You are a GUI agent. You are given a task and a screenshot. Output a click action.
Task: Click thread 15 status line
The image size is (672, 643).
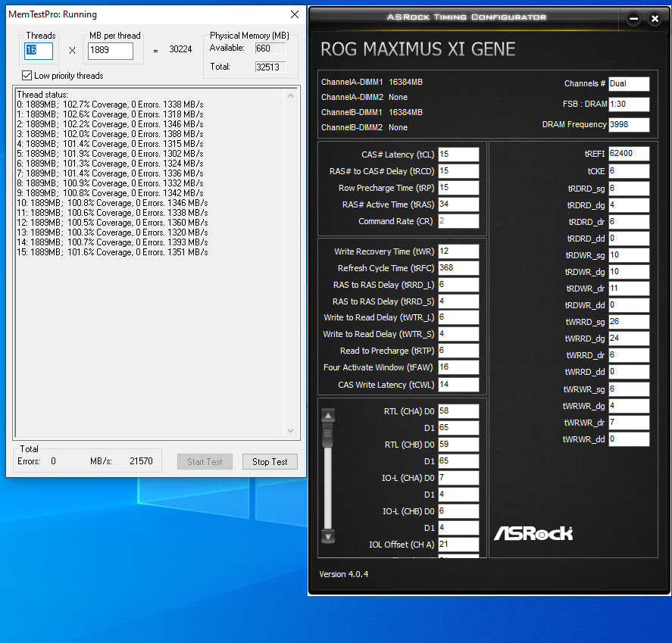point(112,252)
